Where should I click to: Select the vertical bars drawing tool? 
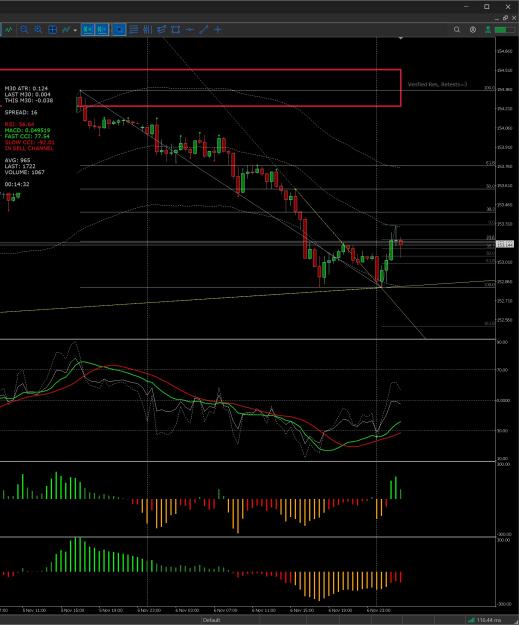click(x=147, y=29)
